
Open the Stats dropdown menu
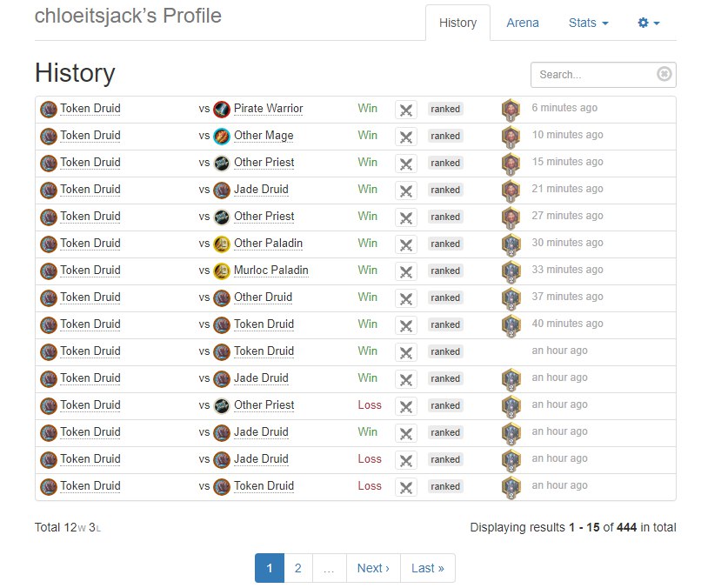tap(588, 23)
